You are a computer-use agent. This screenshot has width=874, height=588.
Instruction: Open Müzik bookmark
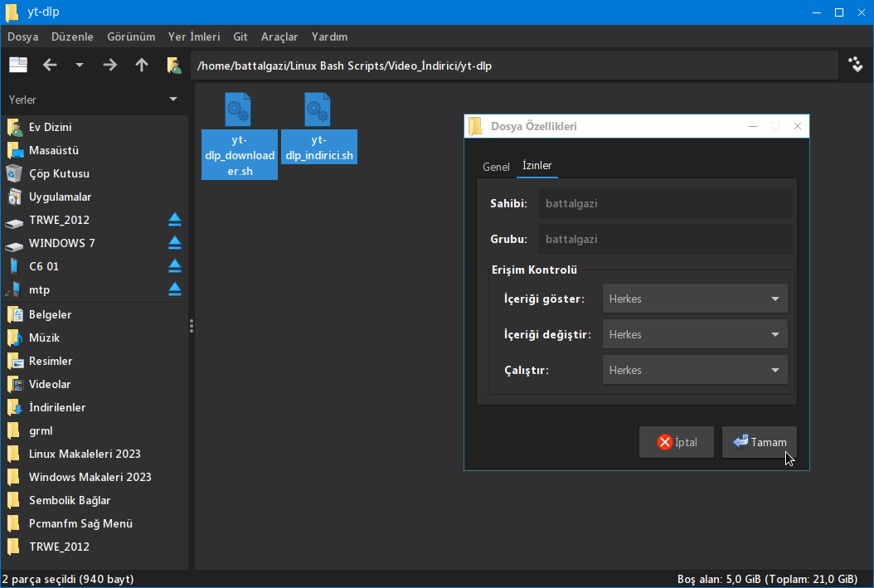click(x=95, y=338)
